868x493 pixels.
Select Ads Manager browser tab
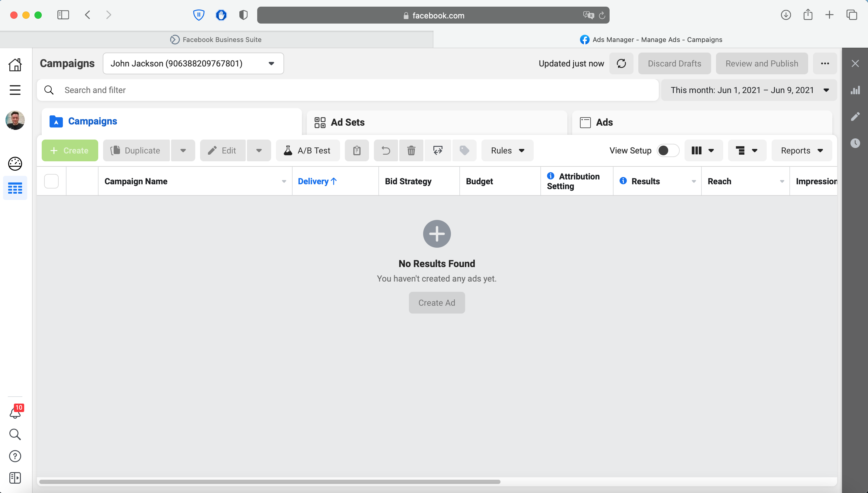[651, 40]
